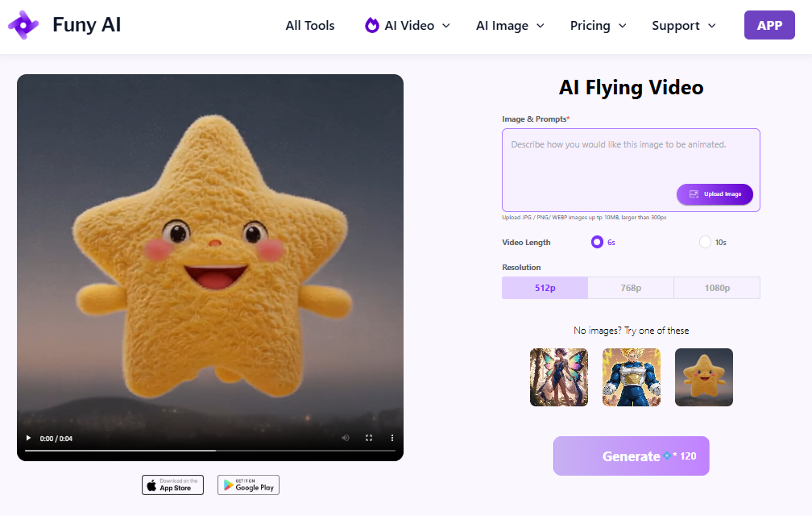812x516 pixels.
Task: Select the star plush sample image
Action: point(703,377)
